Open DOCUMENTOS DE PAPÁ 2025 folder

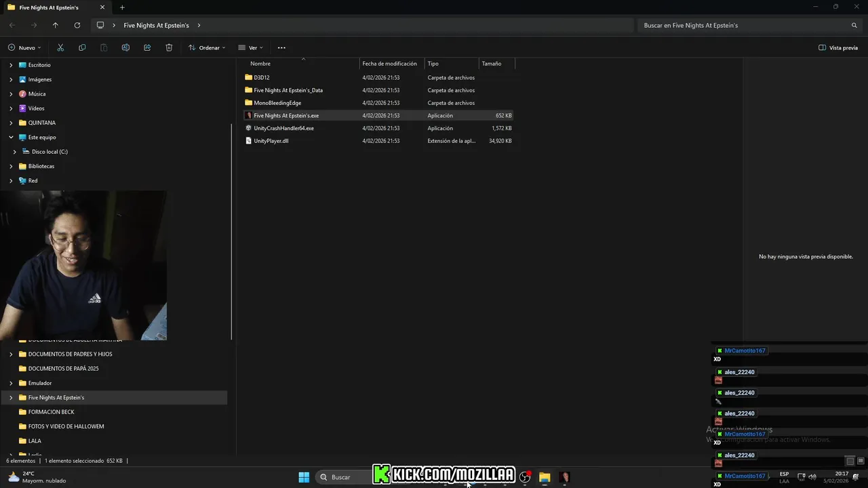click(x=63, y=369)
